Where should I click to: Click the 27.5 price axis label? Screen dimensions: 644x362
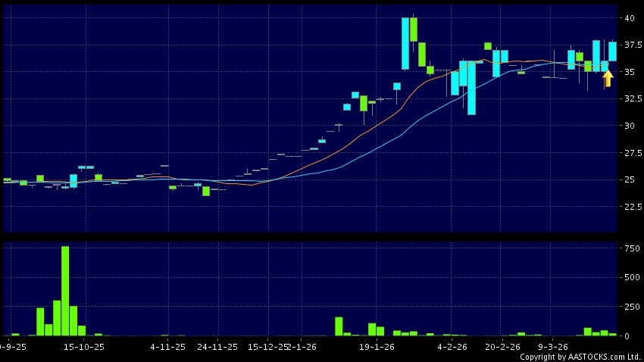[627, 153]
